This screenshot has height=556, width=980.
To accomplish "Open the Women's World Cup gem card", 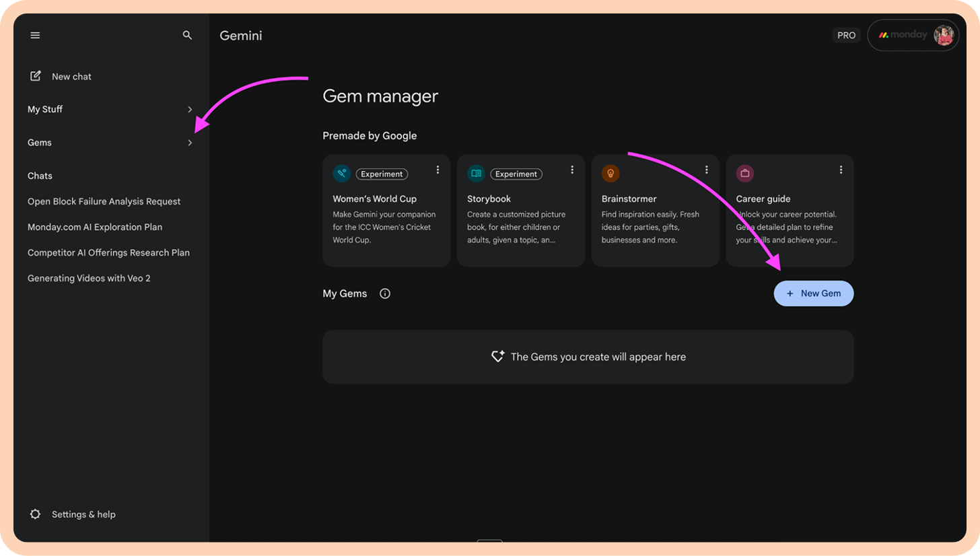I will pyautogui.click(x=386, y=211).
